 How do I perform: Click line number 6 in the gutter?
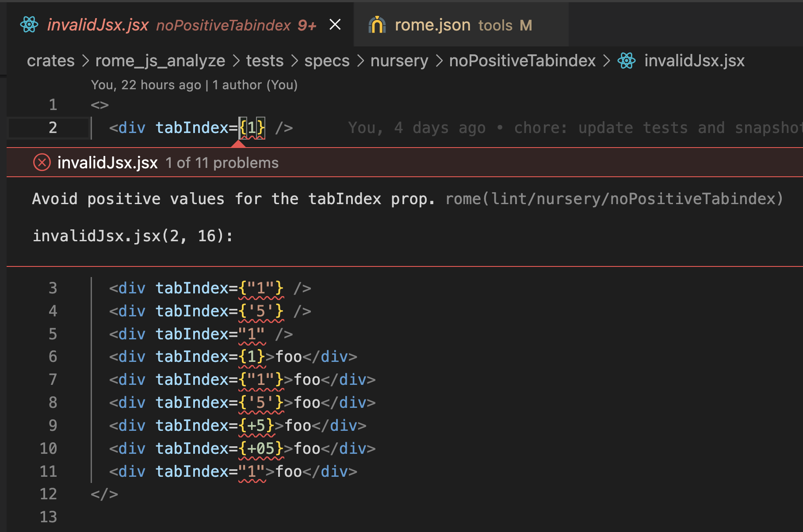click(x=53, y=357)
